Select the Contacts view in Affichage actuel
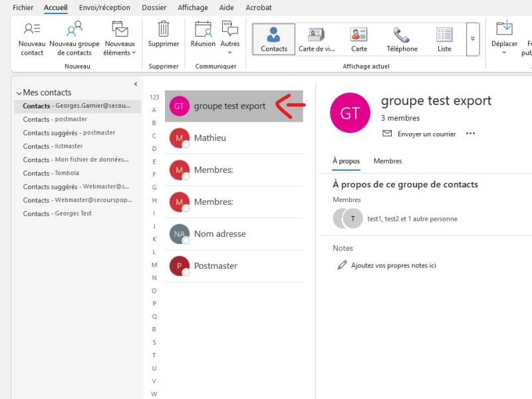The width and height of the screenshot is (532, 399). 274,39
